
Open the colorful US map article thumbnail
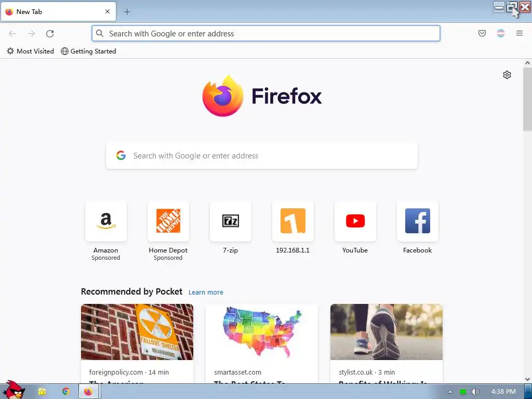click(x=262, y=332)
